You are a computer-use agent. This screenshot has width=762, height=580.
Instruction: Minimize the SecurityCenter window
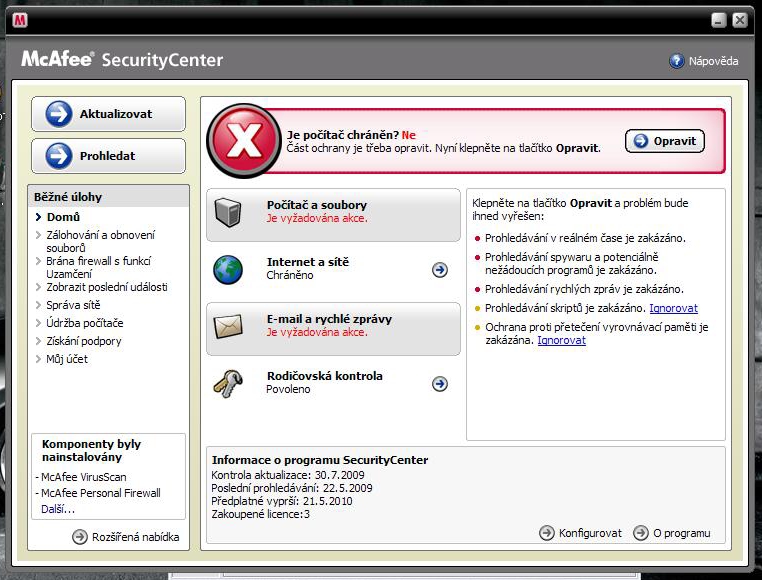[719, 20]
